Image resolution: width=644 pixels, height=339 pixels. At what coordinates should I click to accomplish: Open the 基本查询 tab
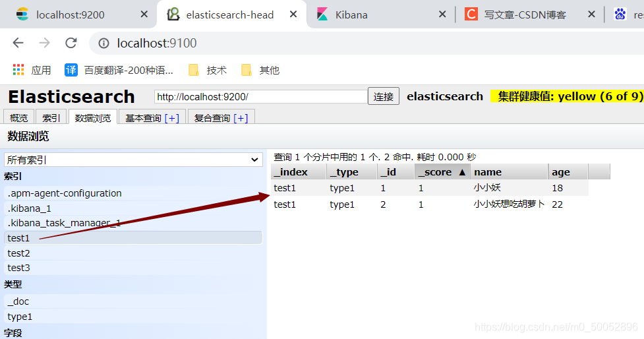(x=143, y=118)
